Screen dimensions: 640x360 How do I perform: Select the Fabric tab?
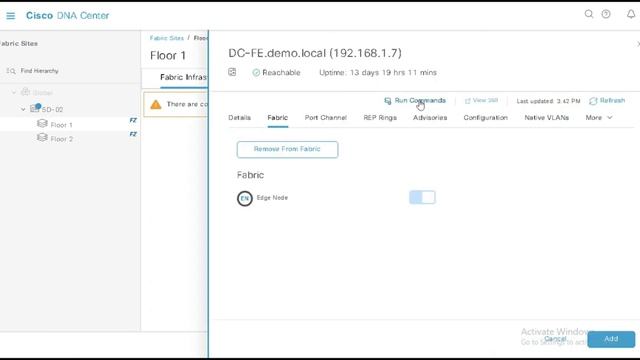[278, 118]
